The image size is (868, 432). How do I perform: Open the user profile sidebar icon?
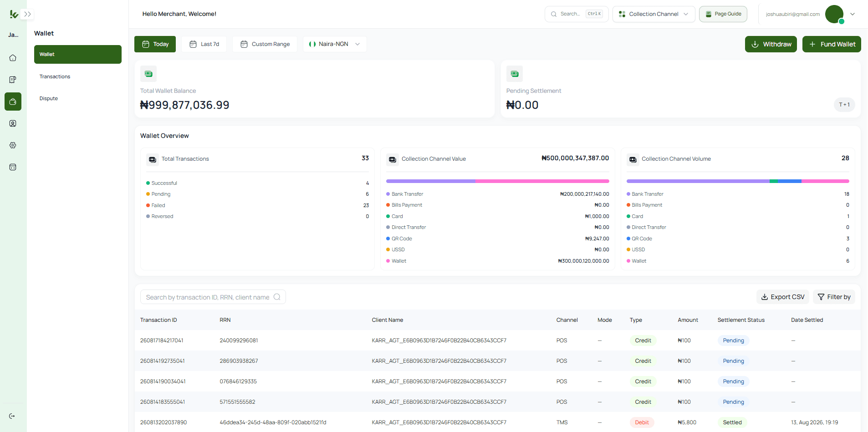point(13,123)
